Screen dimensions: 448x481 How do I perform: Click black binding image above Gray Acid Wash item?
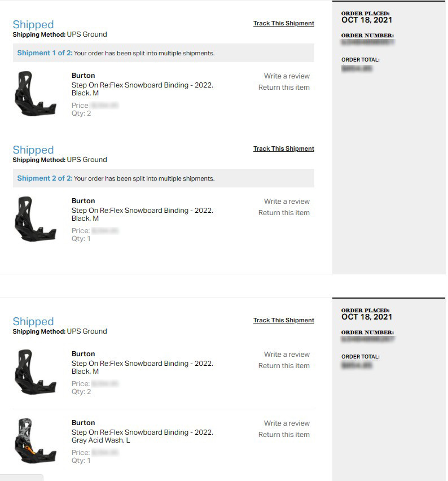pyautogui.click(x=35, y=372)
